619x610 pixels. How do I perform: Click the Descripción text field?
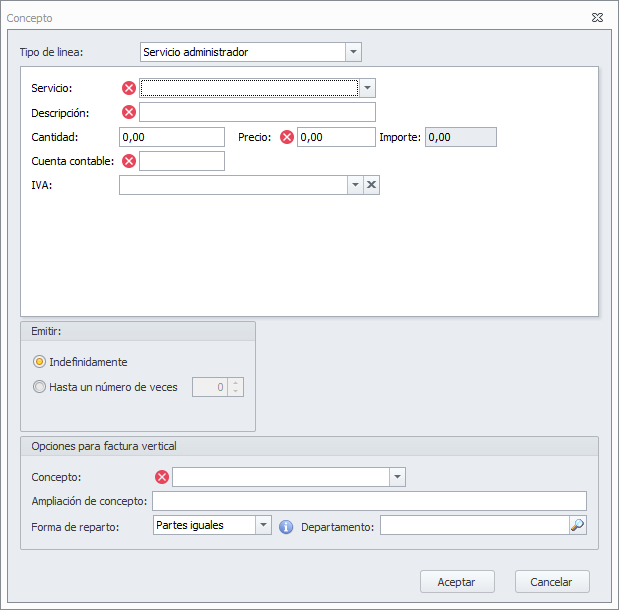(x=257, y=112)
